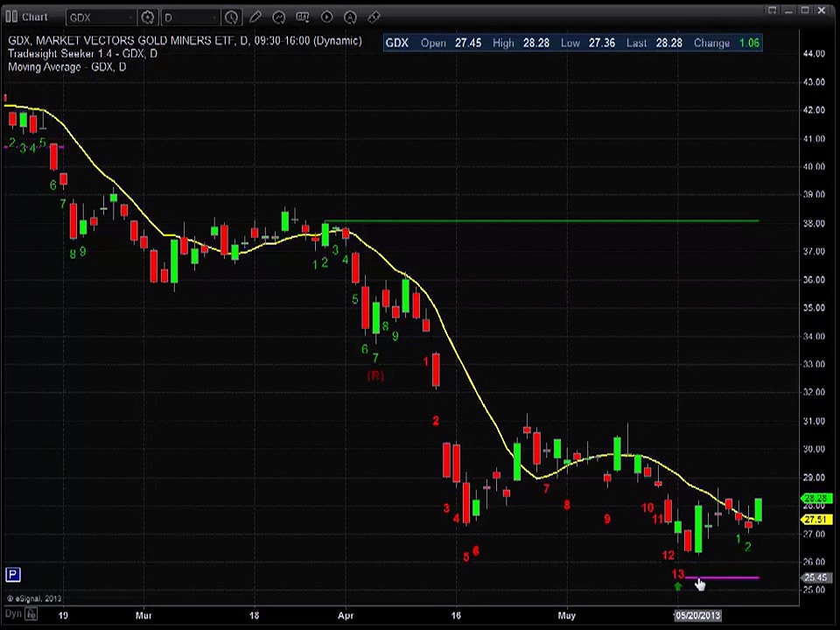Click the window link menu icon at top right
840x630 pixels.
point(772,10)
